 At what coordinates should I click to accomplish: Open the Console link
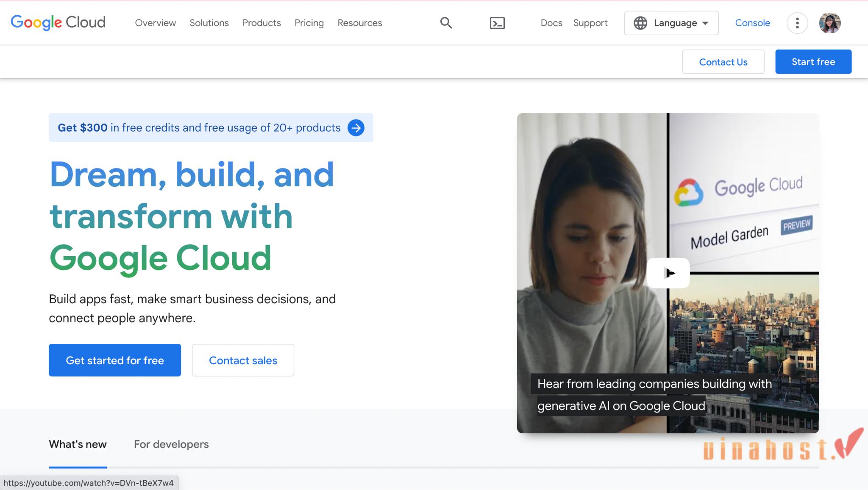point(752,23)
